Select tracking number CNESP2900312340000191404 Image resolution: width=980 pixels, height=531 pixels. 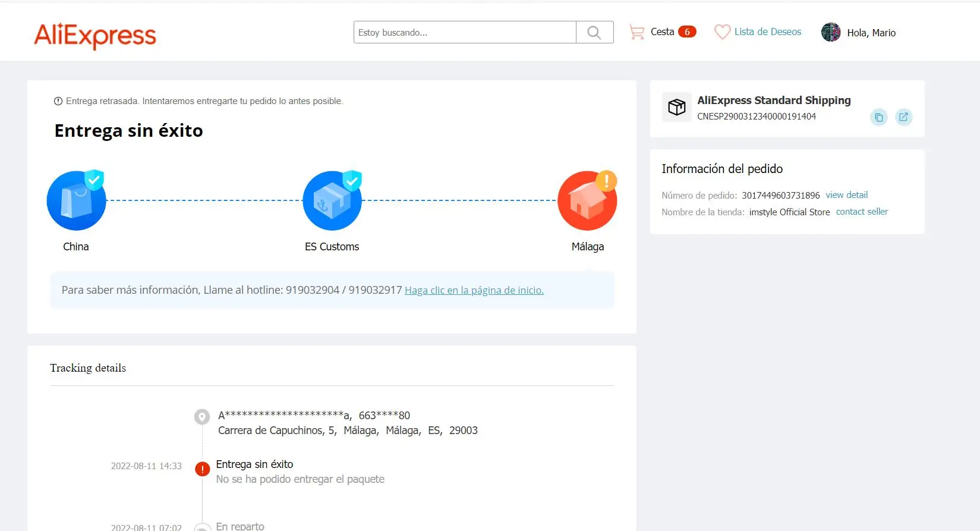tap(757, 117)
